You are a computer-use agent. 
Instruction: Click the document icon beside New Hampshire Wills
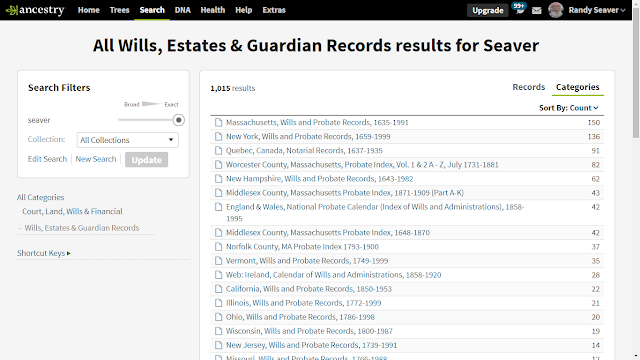pyautogui.click(x=219, y=179)
